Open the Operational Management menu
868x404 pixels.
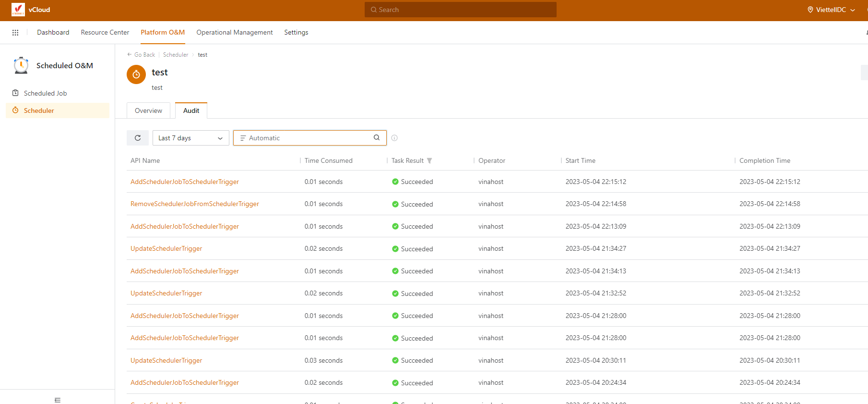(x=234, y=32)
